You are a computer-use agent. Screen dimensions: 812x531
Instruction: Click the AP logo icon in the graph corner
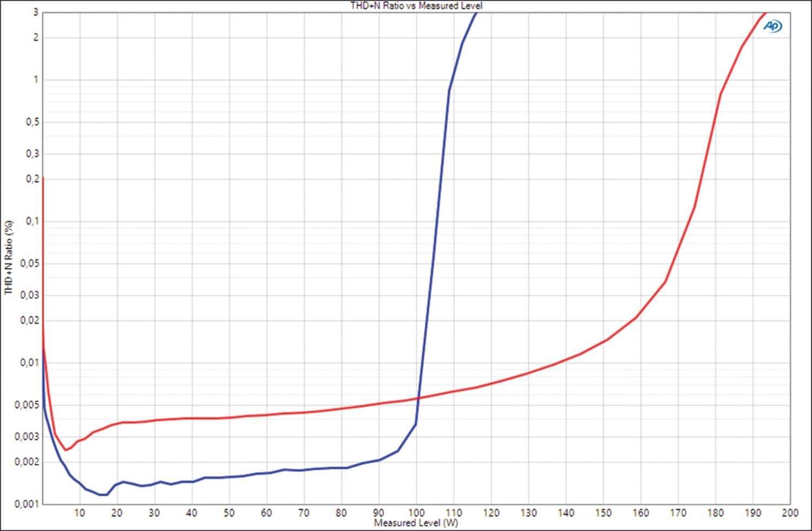pos(773,26)
